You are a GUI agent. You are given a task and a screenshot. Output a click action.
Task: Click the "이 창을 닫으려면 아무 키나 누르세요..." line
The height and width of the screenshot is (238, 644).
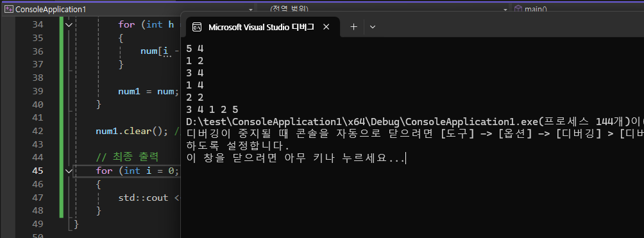click(x=296, y=158)
